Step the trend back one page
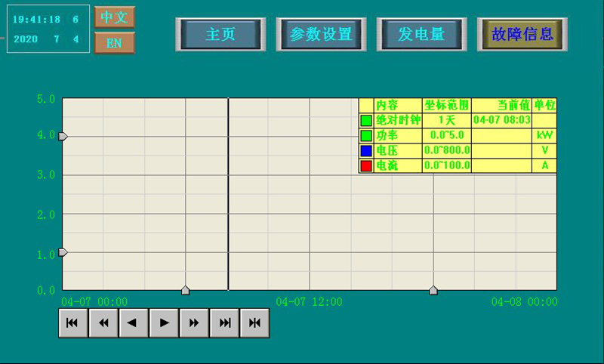Viewport: 604px width, 364px height. click(134, 323)
